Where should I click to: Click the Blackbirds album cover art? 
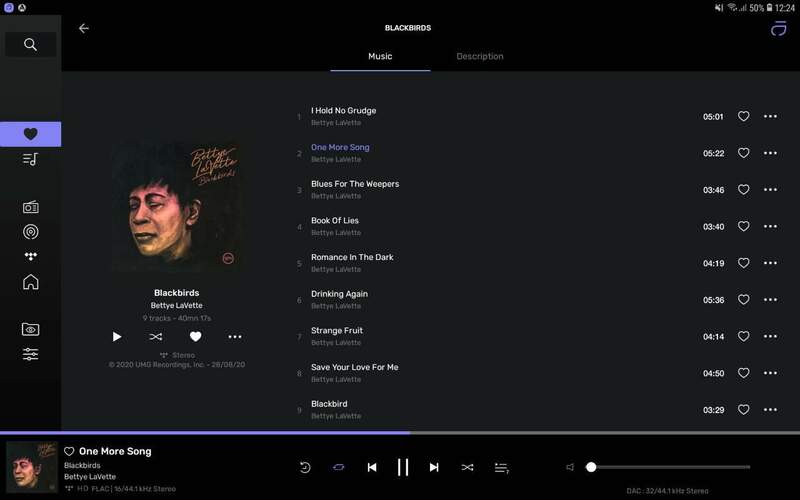click(176, 207)
